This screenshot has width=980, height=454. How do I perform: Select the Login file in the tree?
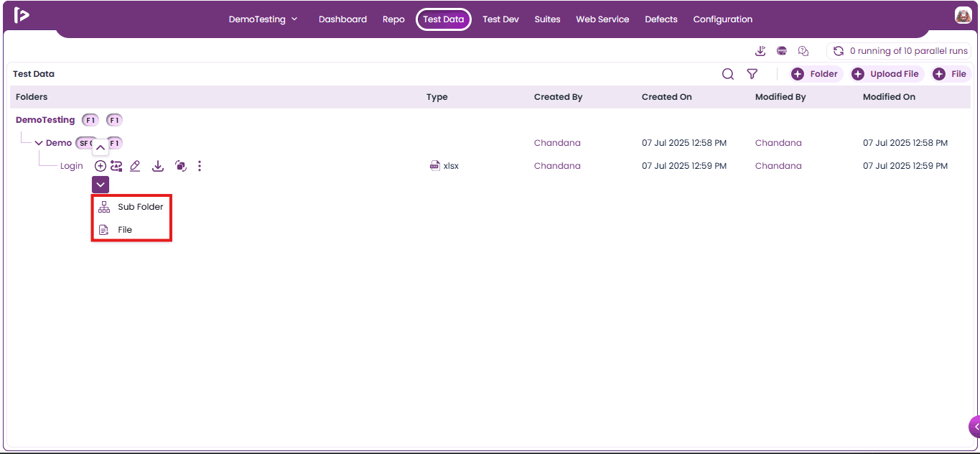(72, 166)
